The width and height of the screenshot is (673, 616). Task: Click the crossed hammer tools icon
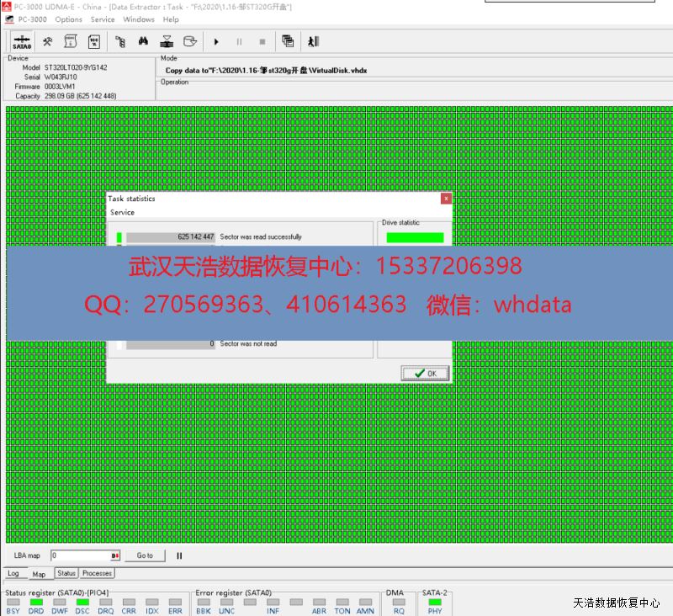[48, 41]
